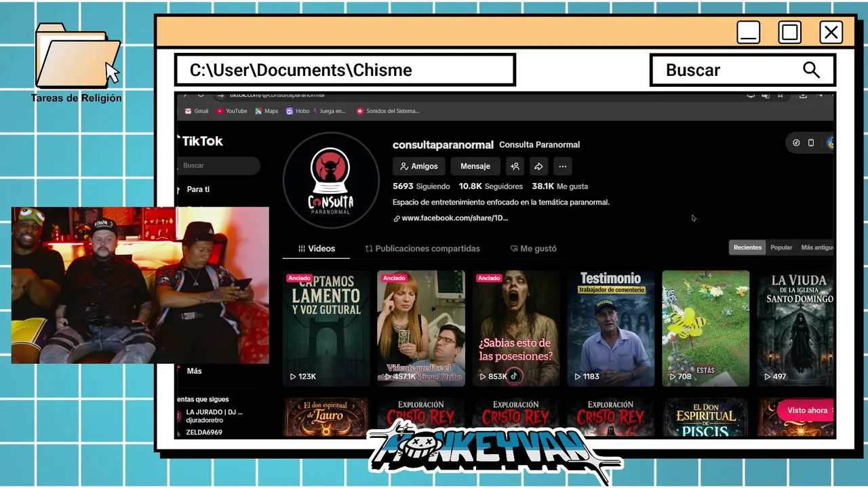Click the 497 play count
868x488 pixels.
click(775, 376)
